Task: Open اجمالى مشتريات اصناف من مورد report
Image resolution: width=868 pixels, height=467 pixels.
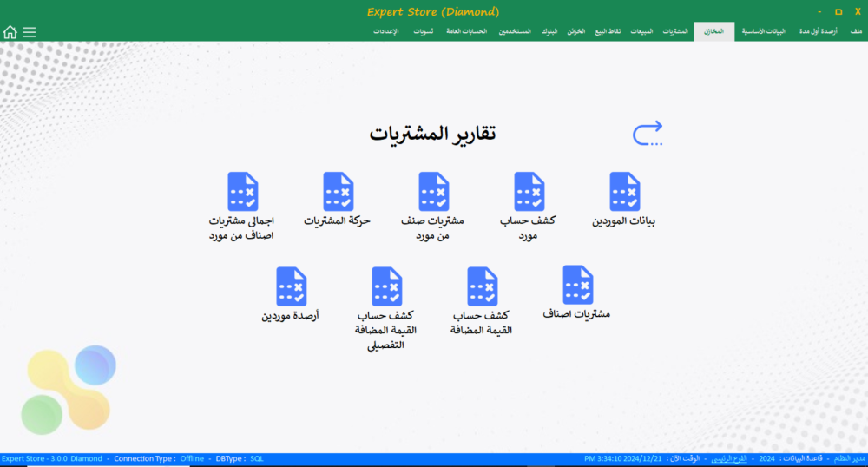Action: [x=242, y=192]
